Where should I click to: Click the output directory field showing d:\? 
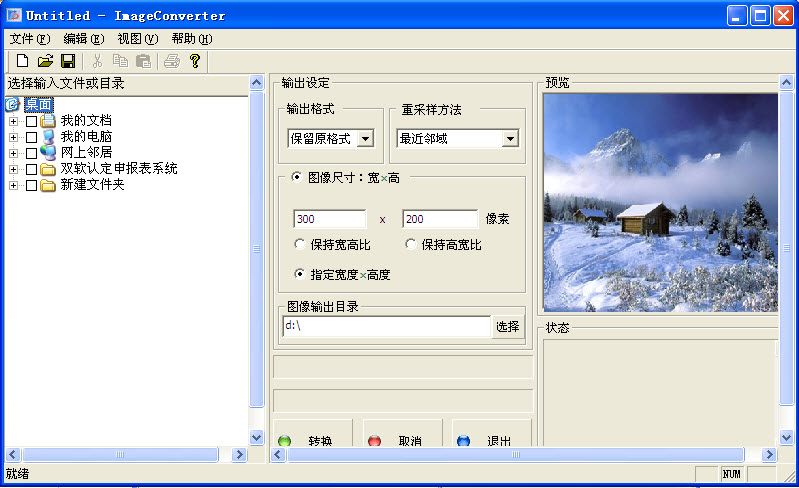pyautogui.click(x=386, y=326)
